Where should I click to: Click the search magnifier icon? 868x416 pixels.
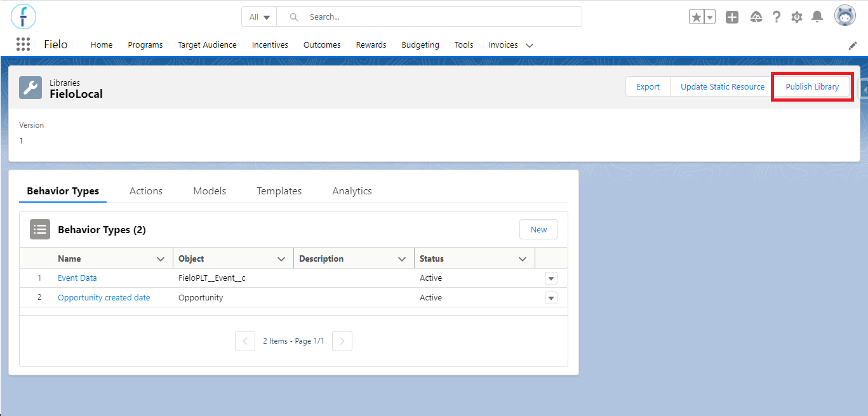pos(294,17)
